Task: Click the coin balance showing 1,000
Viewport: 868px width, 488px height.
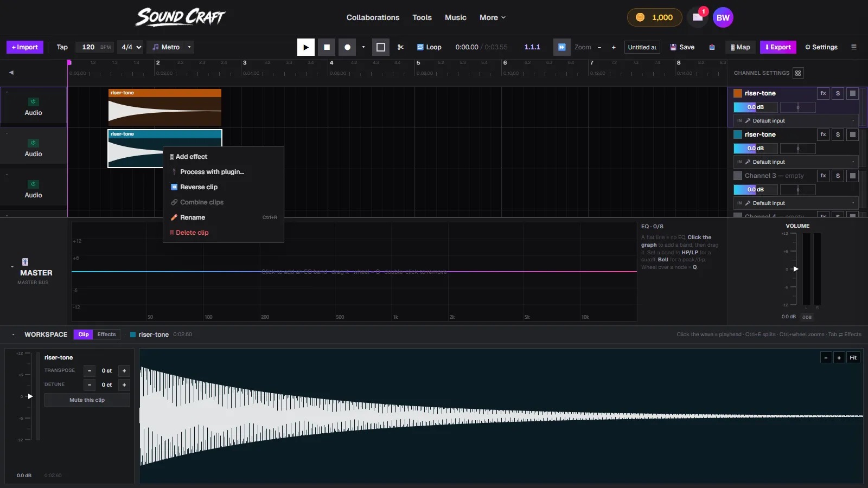Action: click(654, 17)
